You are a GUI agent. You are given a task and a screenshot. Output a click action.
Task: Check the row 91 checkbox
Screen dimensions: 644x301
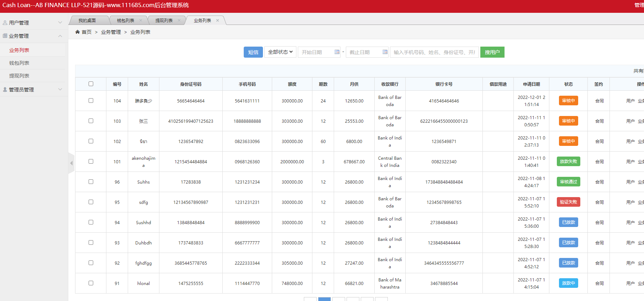coord(91,283)
